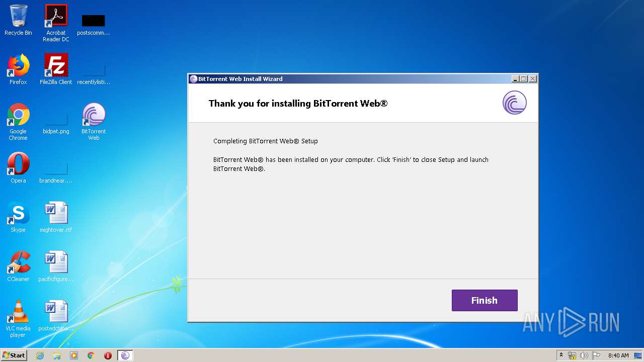Launch Opera from desktop
This screenshot has height=362, width=644.
[x=18, y=167]
